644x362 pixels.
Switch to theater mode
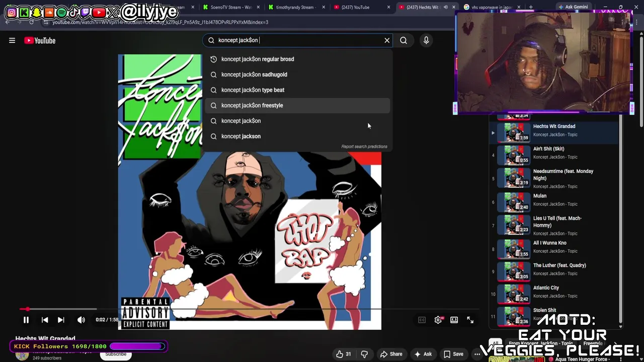[x=454, y=320]
